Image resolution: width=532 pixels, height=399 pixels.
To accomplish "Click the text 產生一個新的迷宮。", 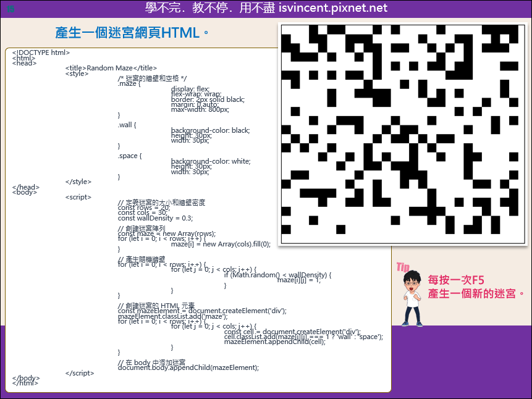I will click(476, 293).
